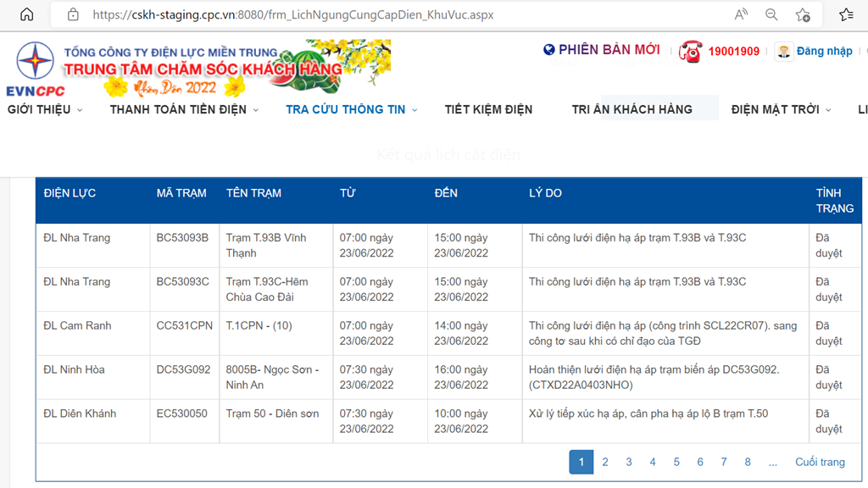Add page to favorites star icon
This screenshot has height=488, width=868.
click(x=803, y=14)
